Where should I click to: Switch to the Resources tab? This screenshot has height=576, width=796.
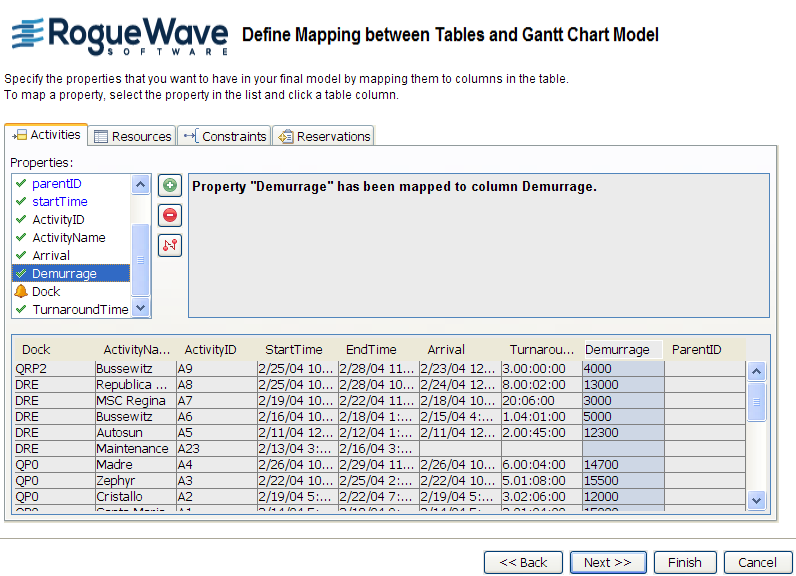pos(132,136)
